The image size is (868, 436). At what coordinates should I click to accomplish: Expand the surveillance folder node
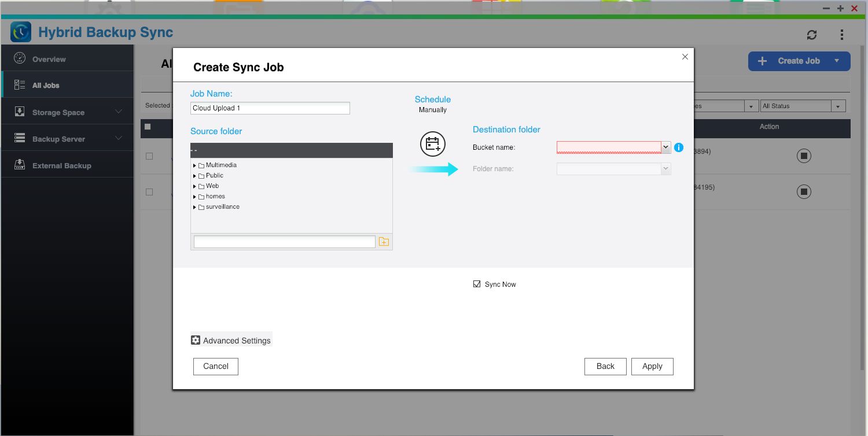pyautogui.click(x=194, y=207)
